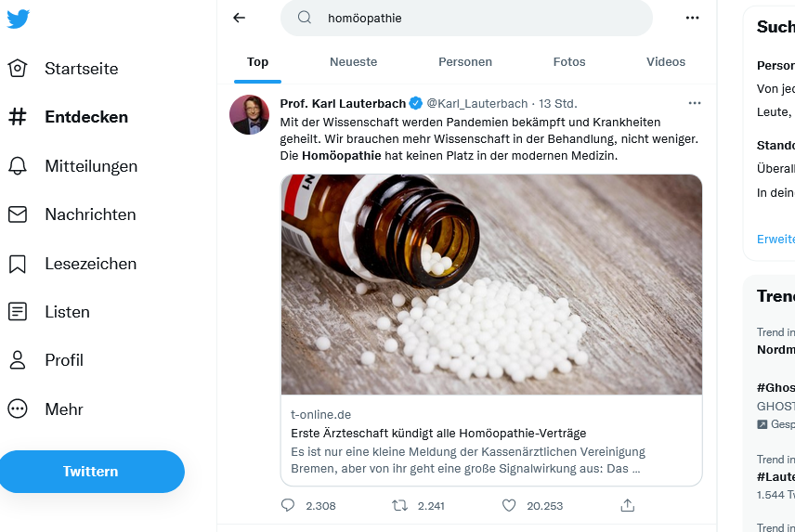Open search options three-dot menu
Image resolution: width=795 pixels, height=532 pixels.
coord(692,18)
